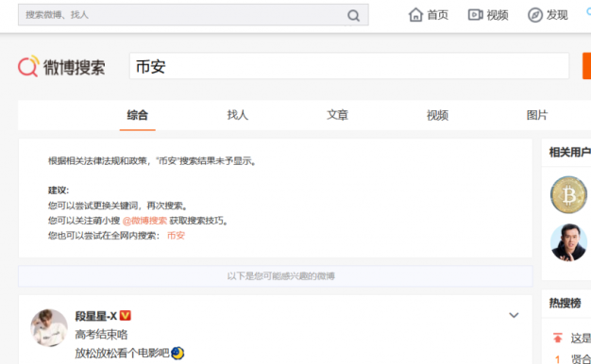Open the video icon 视频 in top navigation
Image resolution: width=591 pixels, height=364 pixels.
(x=488, y=15)
